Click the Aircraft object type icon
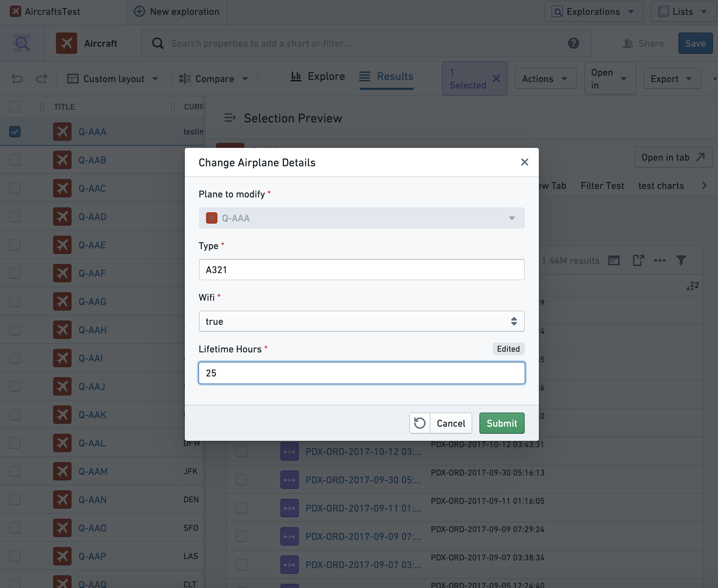The image size is (718, 588). [x=66, y=43]
